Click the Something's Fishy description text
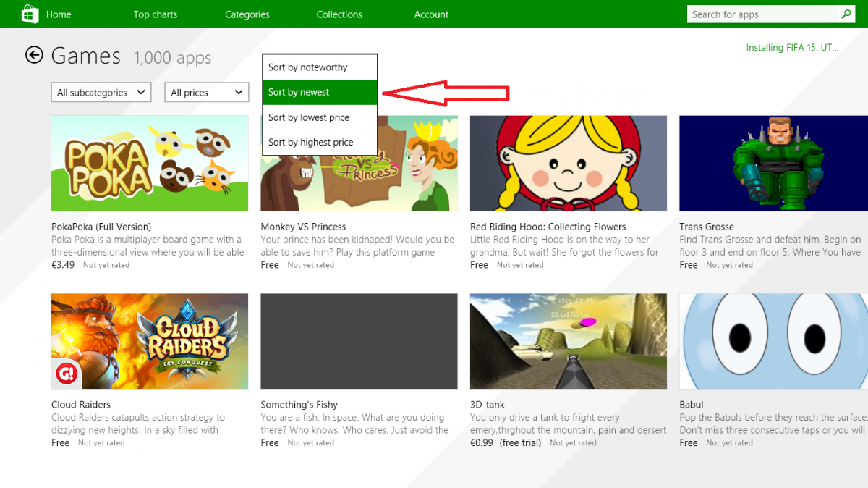This screenshot has width=868, height=488. point(355,424)
